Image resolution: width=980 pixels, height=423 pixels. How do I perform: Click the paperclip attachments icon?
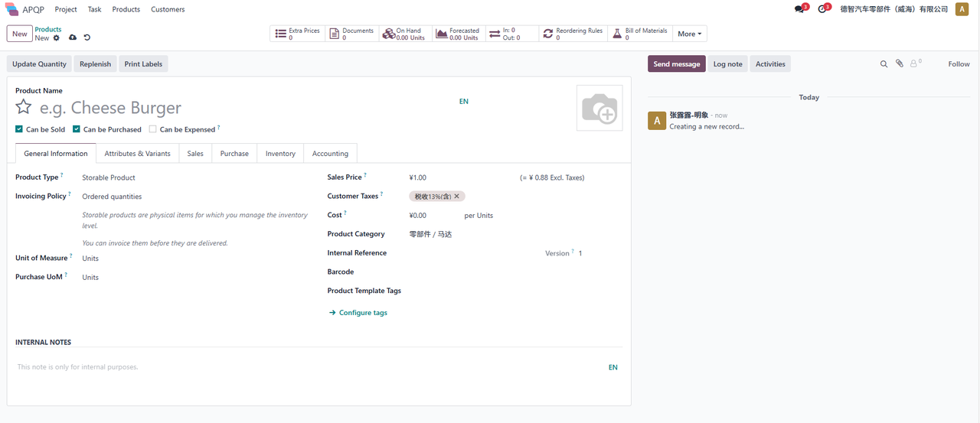click(x=900, y=64)
